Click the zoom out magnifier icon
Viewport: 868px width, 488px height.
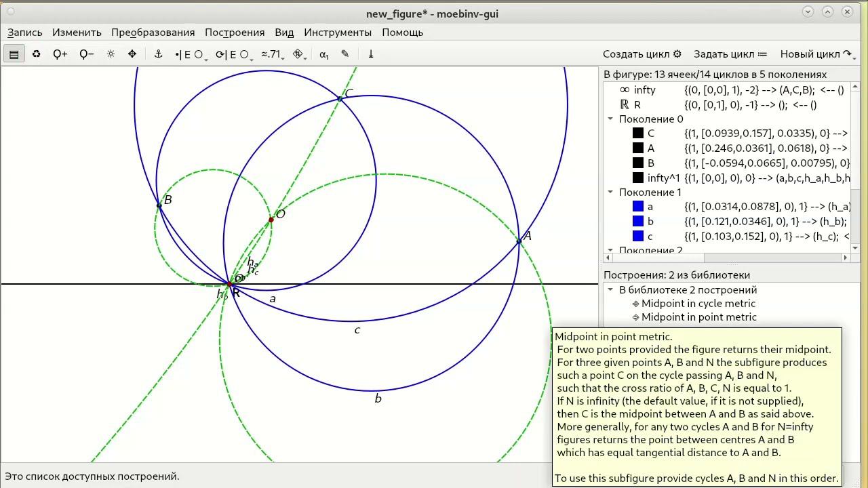(86, 54)
